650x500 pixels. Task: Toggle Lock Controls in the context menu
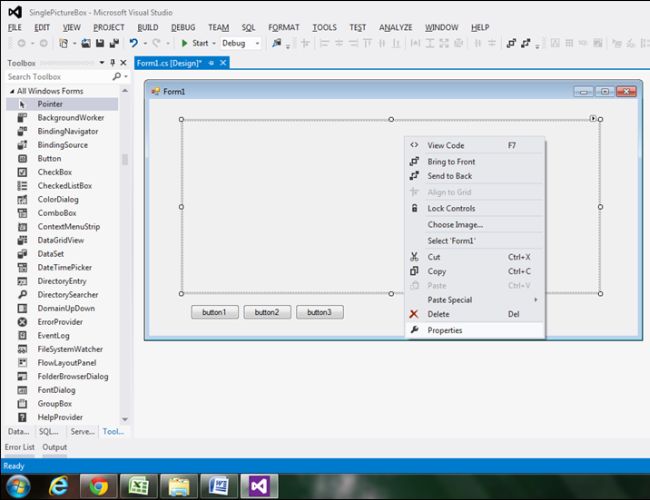451,208
